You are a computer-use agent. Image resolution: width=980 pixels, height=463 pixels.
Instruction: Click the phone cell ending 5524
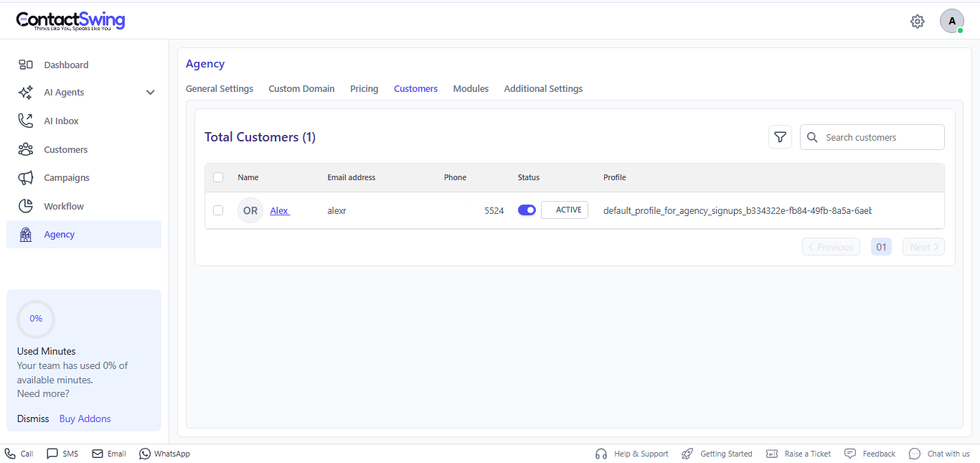[x=494, y=211]
